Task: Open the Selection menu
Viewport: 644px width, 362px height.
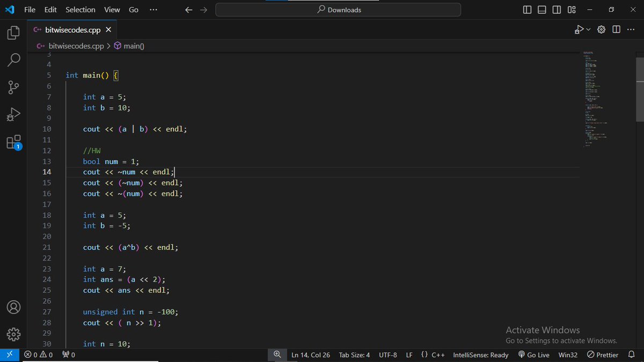Action: [x=80, y=10]
